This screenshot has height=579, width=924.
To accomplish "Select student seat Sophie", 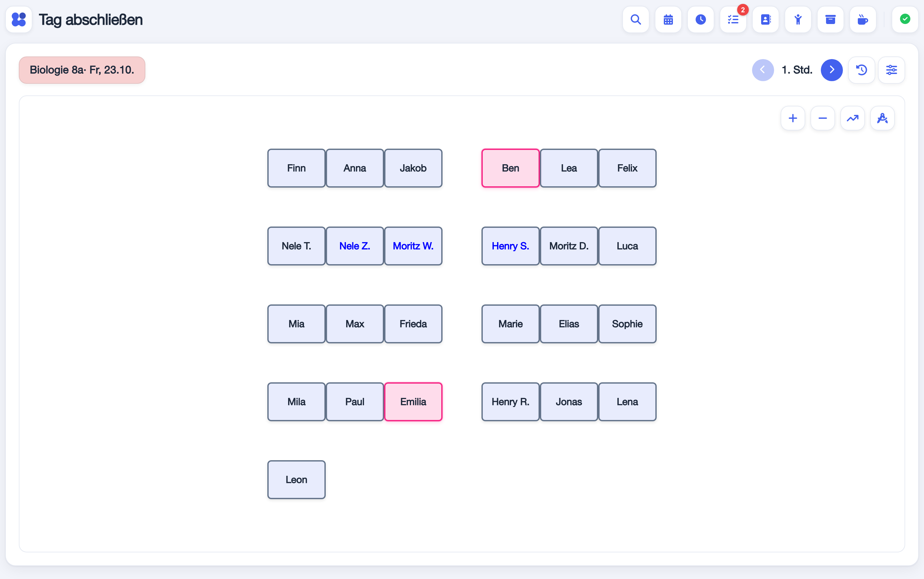I will coord(627,324).
